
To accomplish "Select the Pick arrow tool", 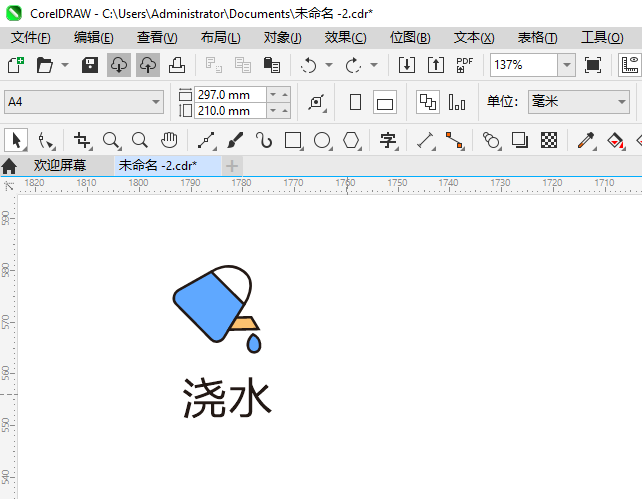I will point(16,140).
